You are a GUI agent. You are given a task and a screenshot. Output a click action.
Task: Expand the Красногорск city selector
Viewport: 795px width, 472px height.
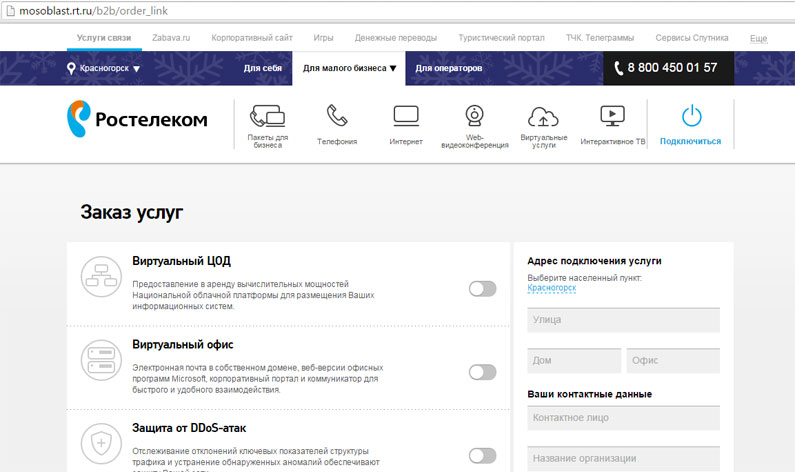(104, 69)
